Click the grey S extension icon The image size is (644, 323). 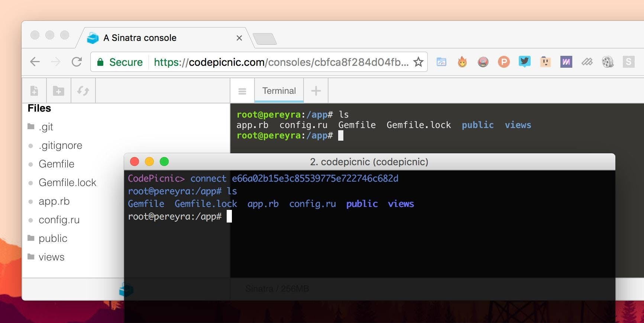(x=629, y=62)
